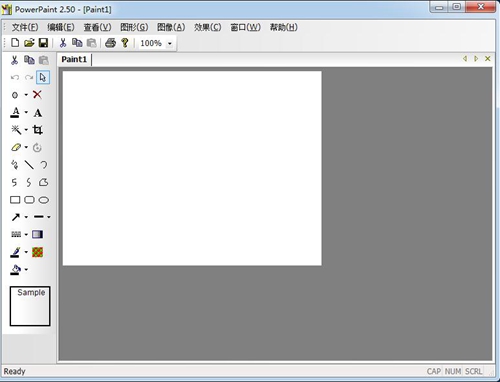Open the 窗口(W) menu

coord(245,27)
